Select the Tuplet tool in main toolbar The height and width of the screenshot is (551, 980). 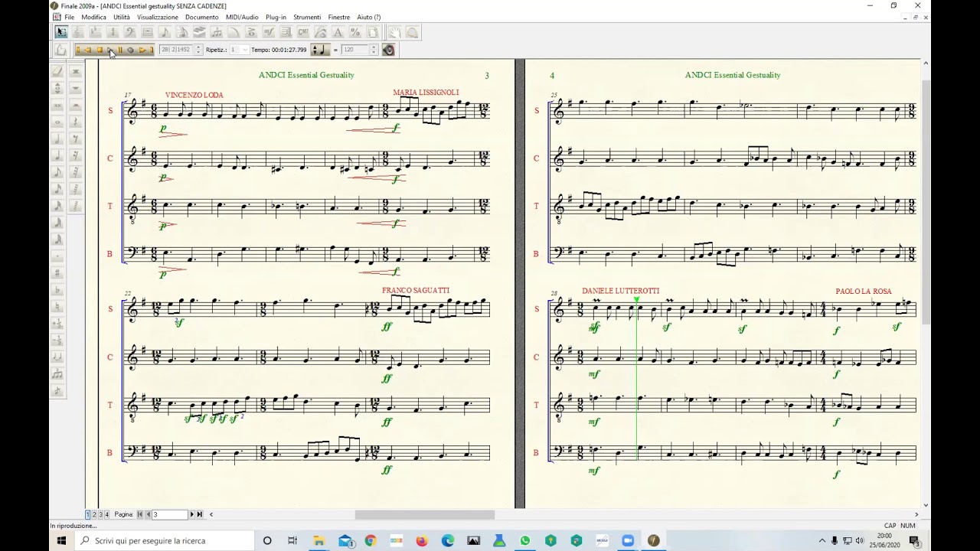tap(217, 32)
